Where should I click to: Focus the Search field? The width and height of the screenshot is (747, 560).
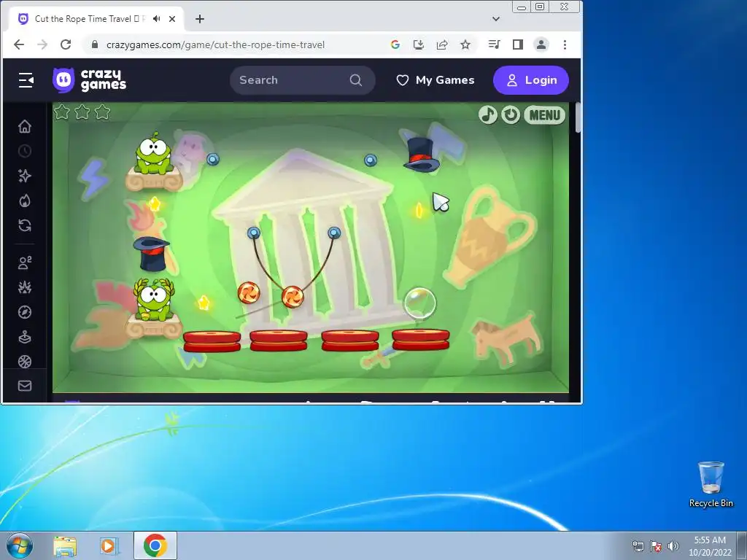[x=303, y=80]
